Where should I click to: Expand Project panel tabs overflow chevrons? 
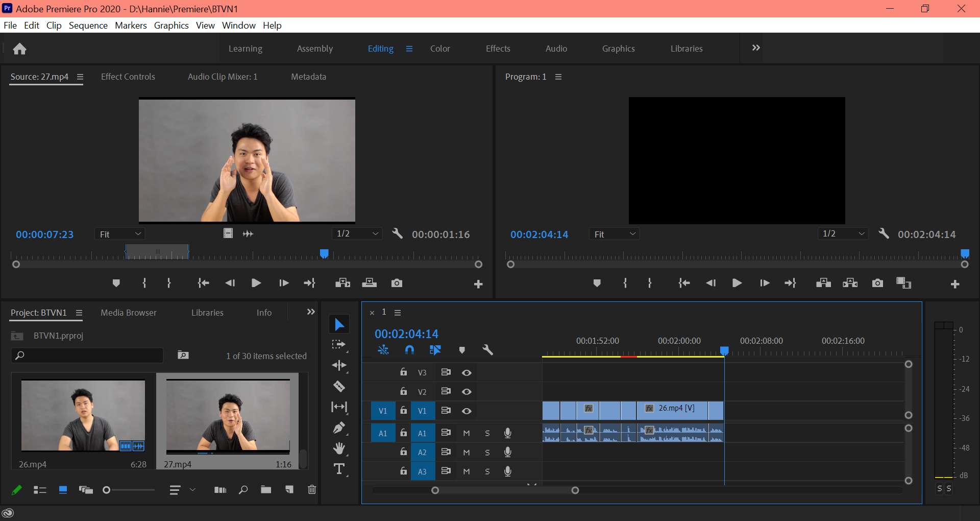(x=311, y=312)
